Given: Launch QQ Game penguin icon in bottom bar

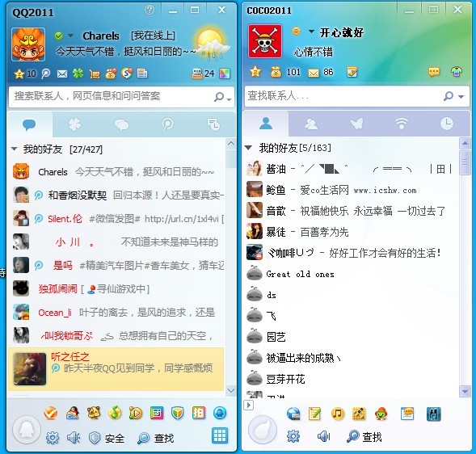Looking at the screenshot, I should coord(73,413).
